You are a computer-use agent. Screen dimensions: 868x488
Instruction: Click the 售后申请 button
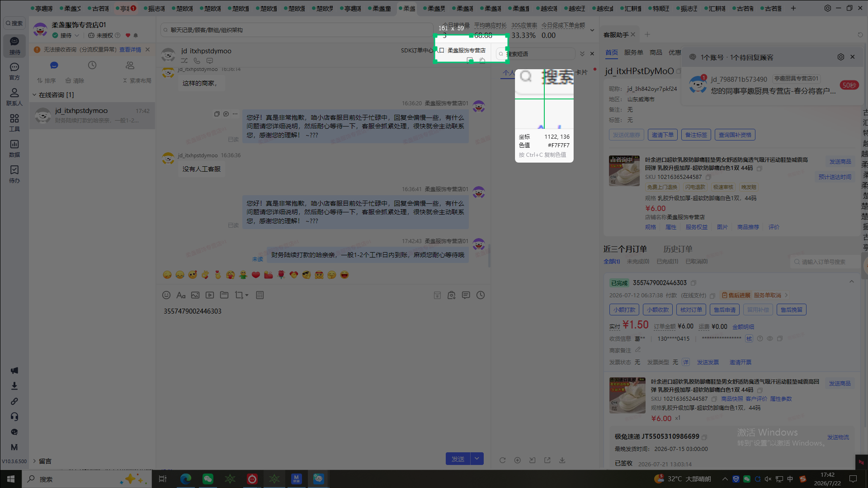click(725, 310)
